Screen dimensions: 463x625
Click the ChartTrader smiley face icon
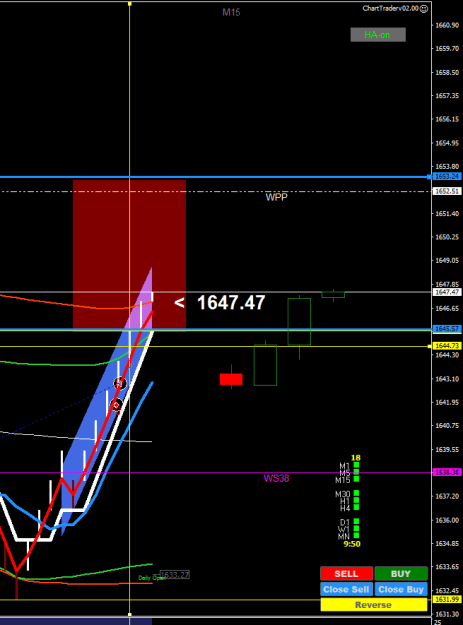424,8
